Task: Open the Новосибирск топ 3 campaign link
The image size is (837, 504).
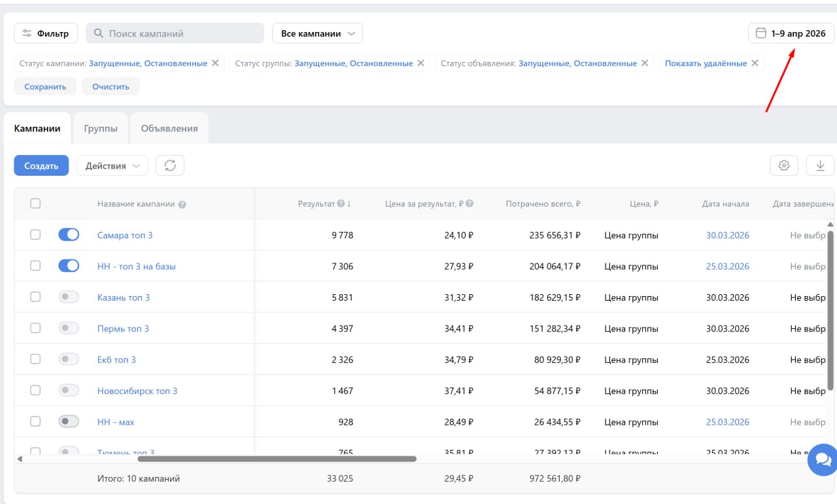Action: click(x=137, y=391)
